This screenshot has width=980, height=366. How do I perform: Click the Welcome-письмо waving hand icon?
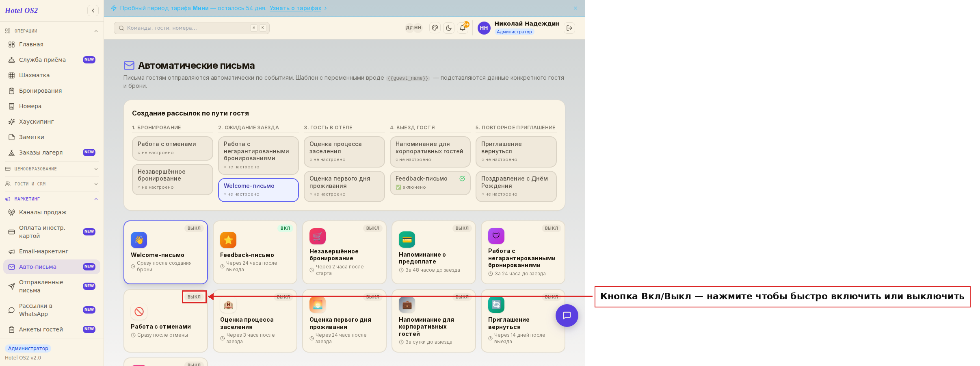(139, 240)
